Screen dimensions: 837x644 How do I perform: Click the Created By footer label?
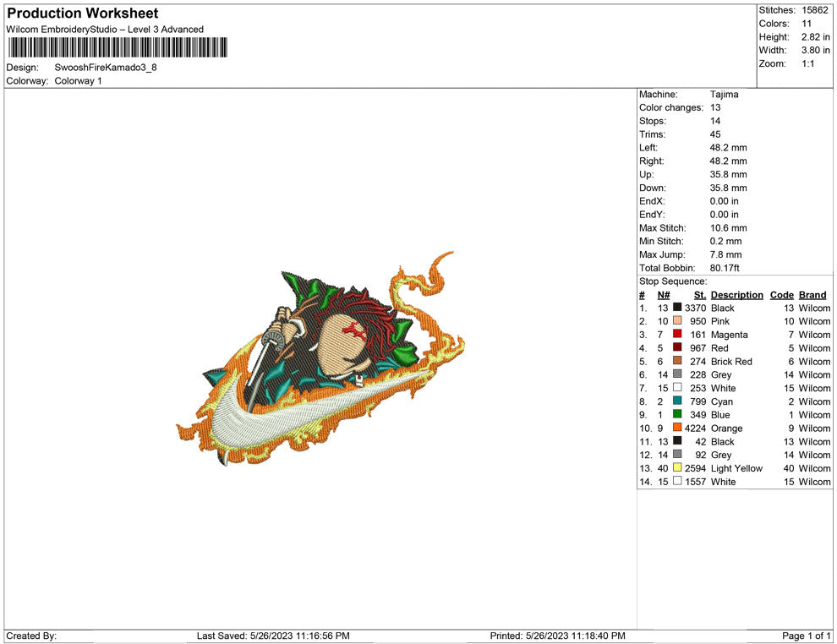click(31, 636)
